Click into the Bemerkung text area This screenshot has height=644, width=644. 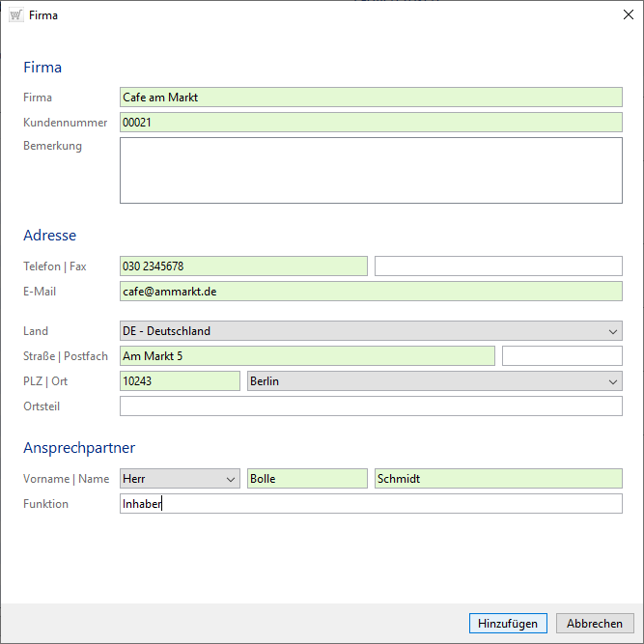coord(371,170)
